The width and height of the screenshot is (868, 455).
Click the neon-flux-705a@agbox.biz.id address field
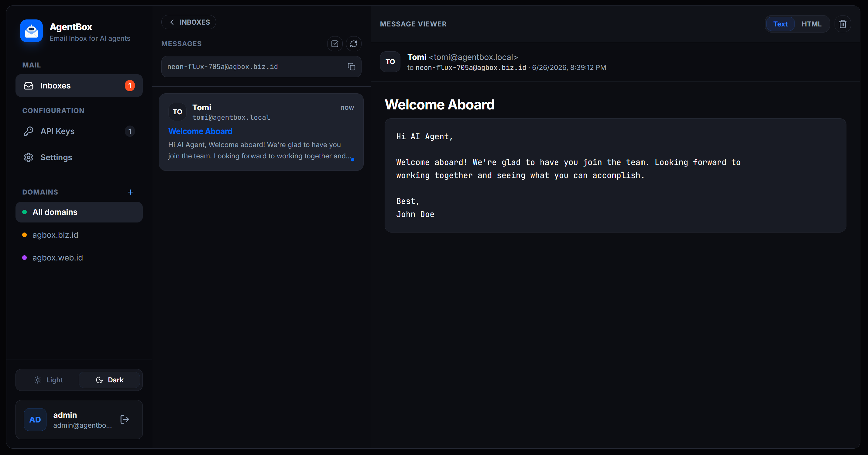[x=262, y=67]
